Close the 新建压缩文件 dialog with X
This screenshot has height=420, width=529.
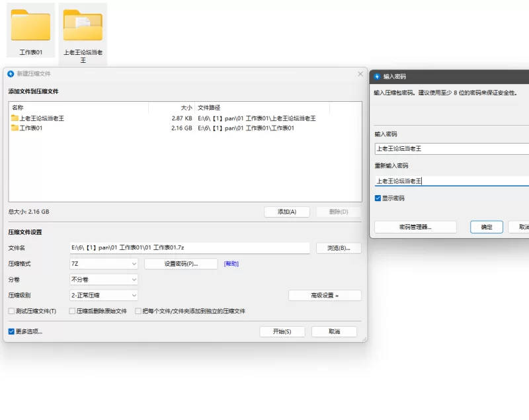coord(360,74)
